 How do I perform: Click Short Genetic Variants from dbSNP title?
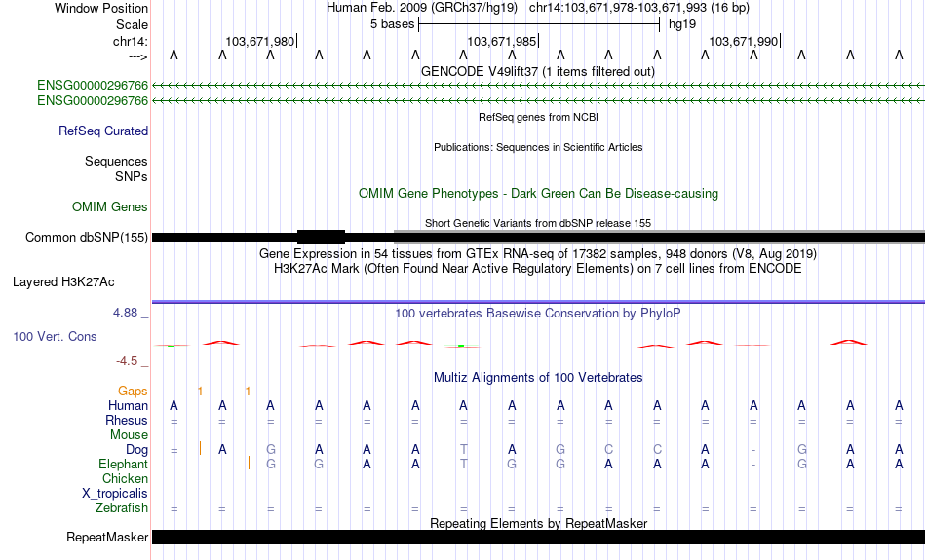[538, 223]
